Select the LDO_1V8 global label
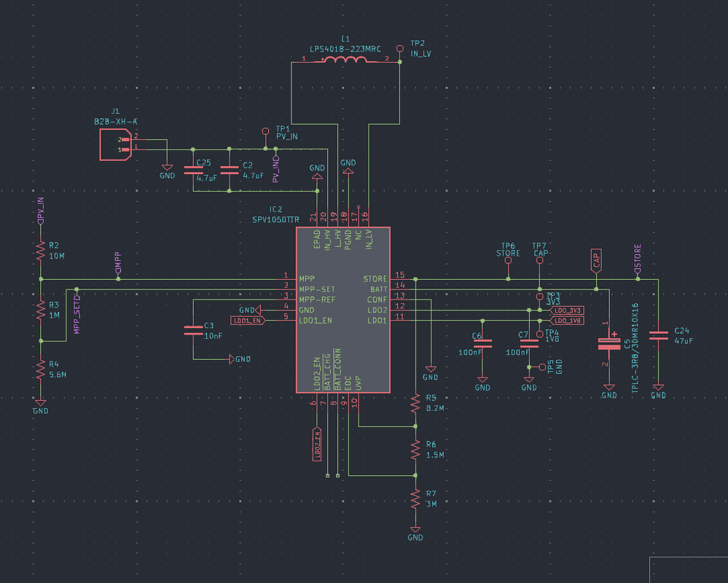This screenshot has width=728, height=583. [566, 321]
